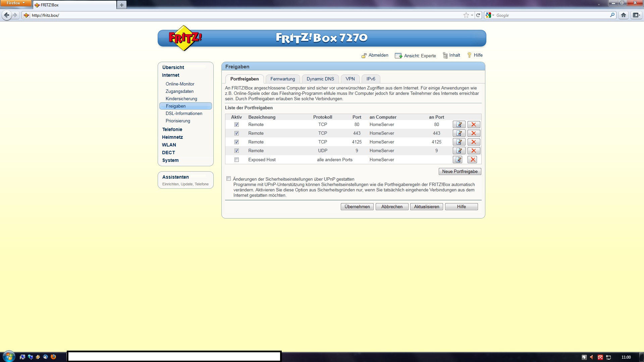The height and width of the screenshot is (362, 644).
Task: Click the FRITZ! logo in the banner
Action: point(185,38)
